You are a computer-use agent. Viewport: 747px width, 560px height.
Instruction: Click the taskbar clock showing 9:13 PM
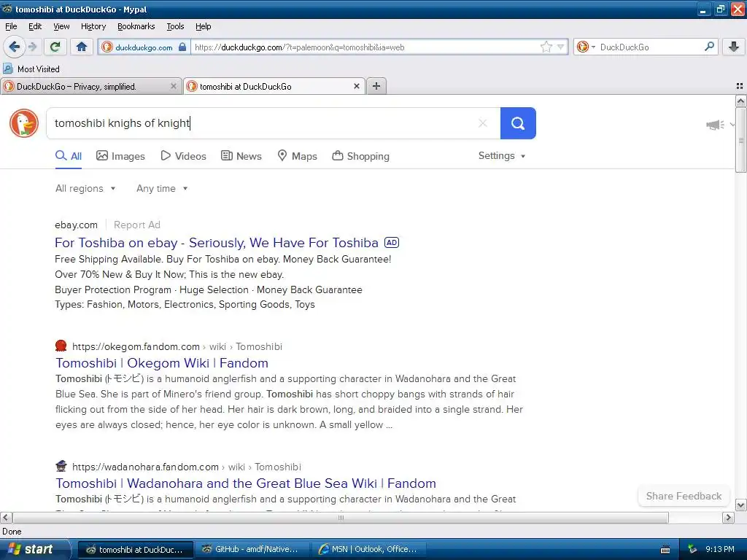(720, 550)
